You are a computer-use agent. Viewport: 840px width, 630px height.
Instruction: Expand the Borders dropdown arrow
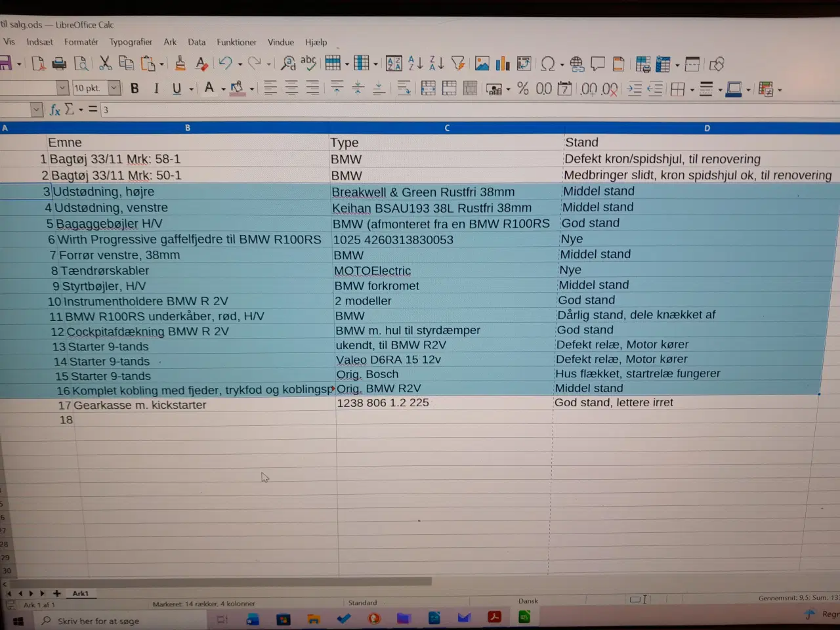coord(692,90)
